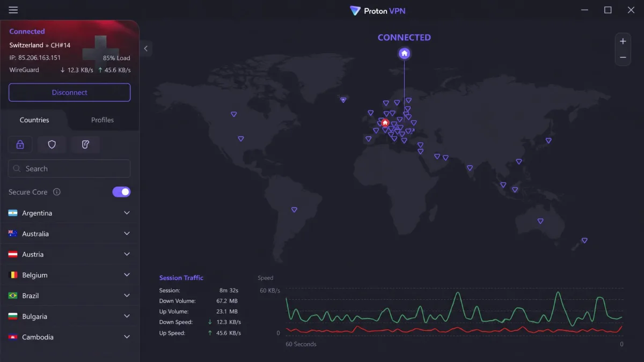Image resolution: width=644 pixels, height=362 pixels.
Task: Click the Belgium country name
Action: tap(35, 275)
